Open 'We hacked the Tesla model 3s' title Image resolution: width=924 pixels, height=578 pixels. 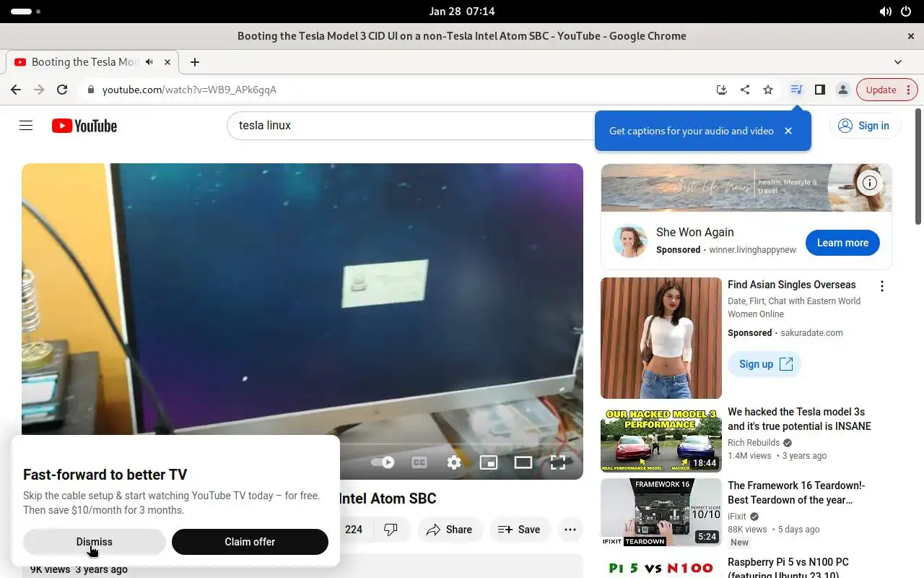click(x=799, y=419)
